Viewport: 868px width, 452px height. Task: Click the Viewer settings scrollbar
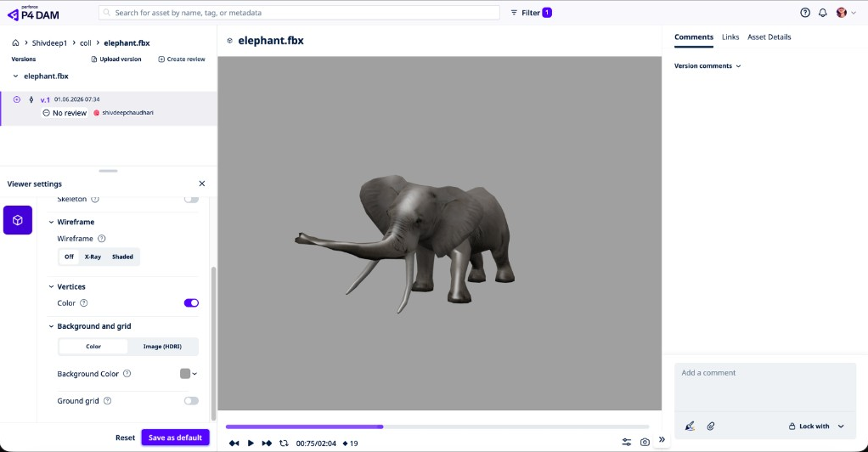pos(214,343)
